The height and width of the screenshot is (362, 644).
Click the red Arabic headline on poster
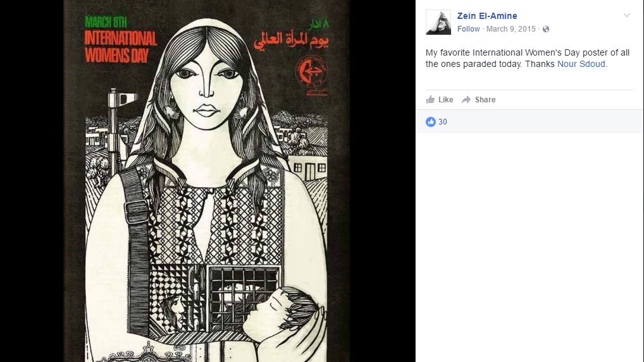click(291, 40)
